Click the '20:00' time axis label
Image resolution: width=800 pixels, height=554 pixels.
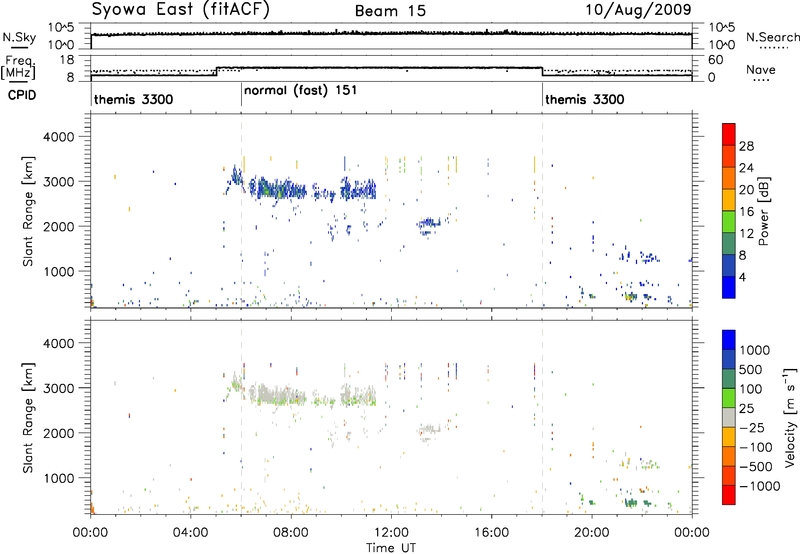pos(591,533)
